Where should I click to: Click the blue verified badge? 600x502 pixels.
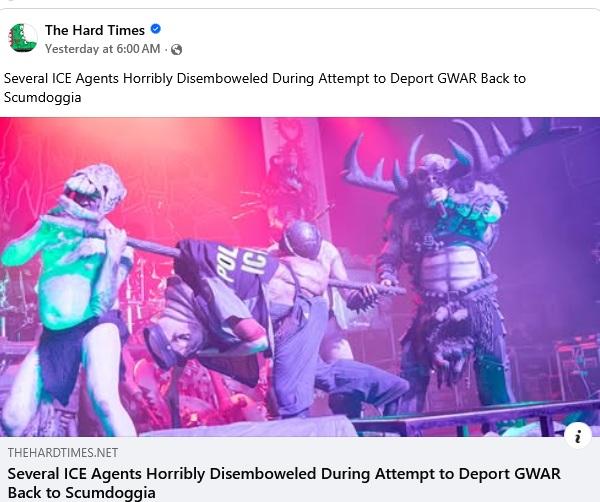(x=155, y=29)
